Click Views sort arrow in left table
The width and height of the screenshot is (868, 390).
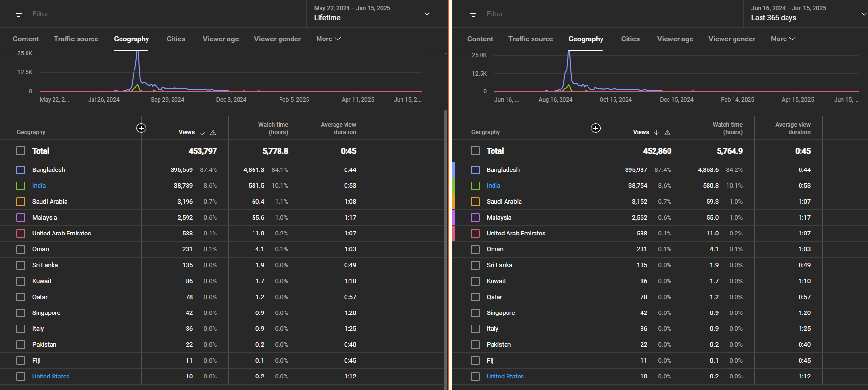(x=202, y=132)
